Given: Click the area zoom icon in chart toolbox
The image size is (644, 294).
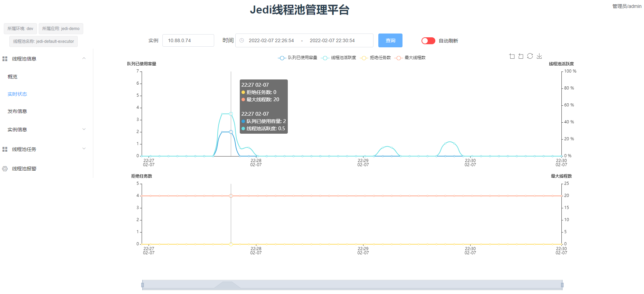Looking at the screenshot, I should click(x=512, y=56).
